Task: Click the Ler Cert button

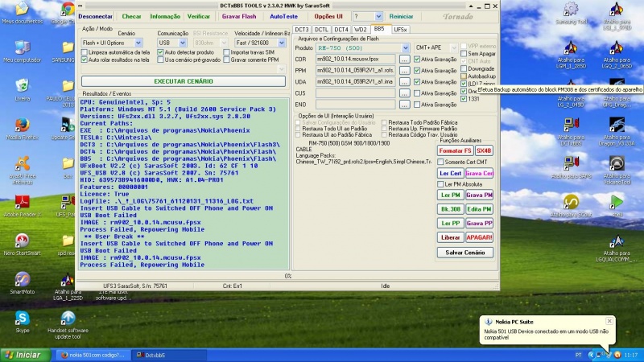Action: tap(450, 173)
